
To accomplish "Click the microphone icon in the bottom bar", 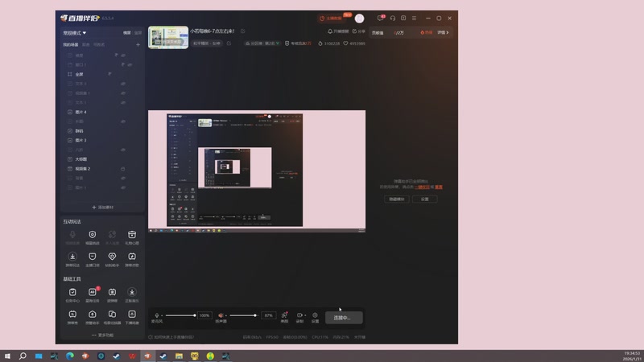I will [x=157, y=315].
